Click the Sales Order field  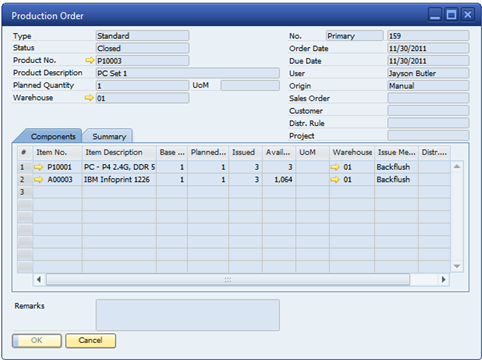pyautogui.click(x=428, y=98)
